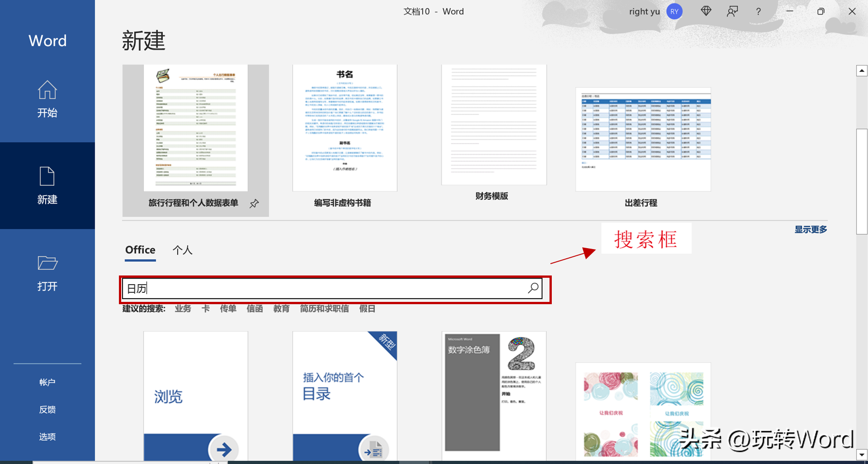The height and width of the screenshot is (464, 868).
Task: Open the 开始 home page
Action: [x=47, y=99]
